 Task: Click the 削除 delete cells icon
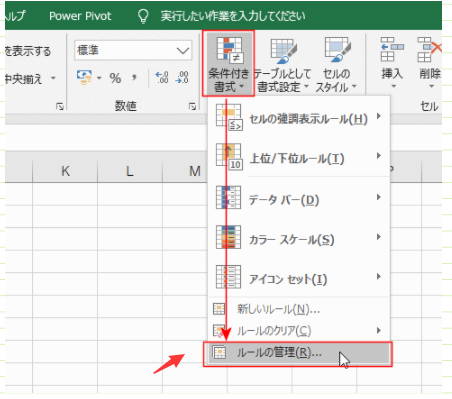430,49
